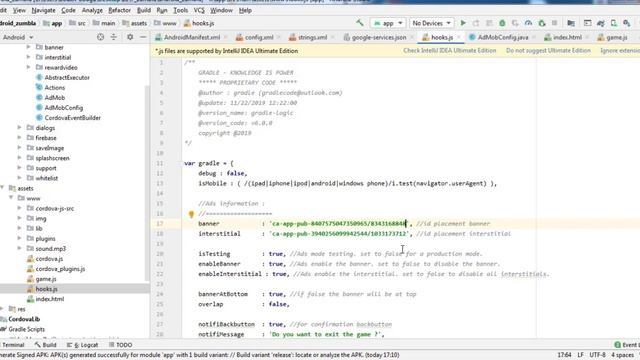Screen dimensions: 640x360
Task: Expand the dialogs folder
Action: pyautogui.click(x=19, y=128)
